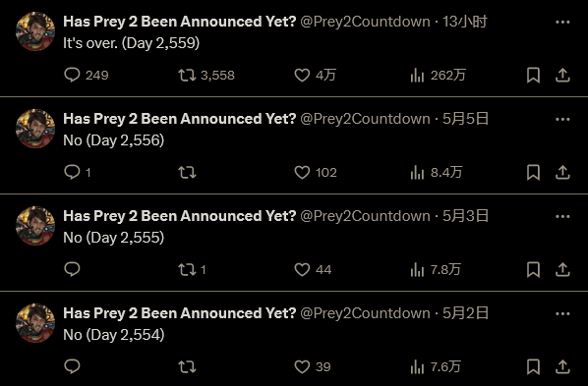Bookmark the Day 2,559 tweet
The image size is (588, 386).
click(533, 75)
